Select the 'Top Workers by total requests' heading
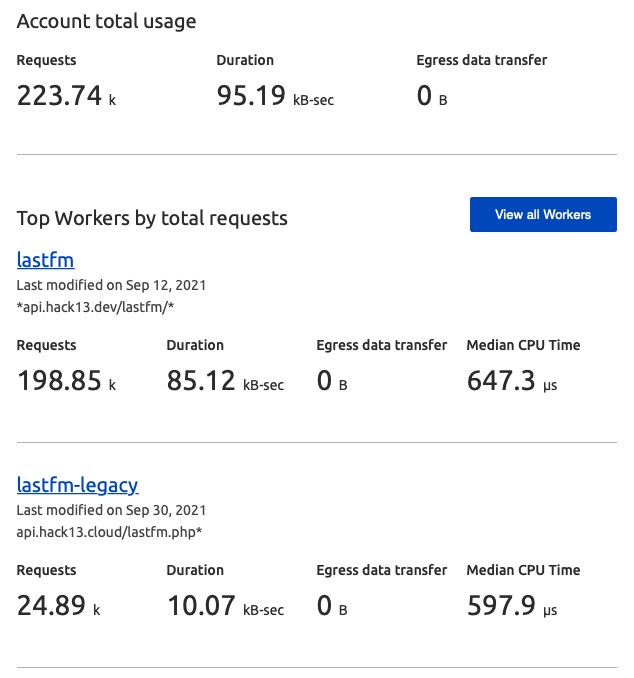This screenshot has width=634, height=678. tap(152, 218)
